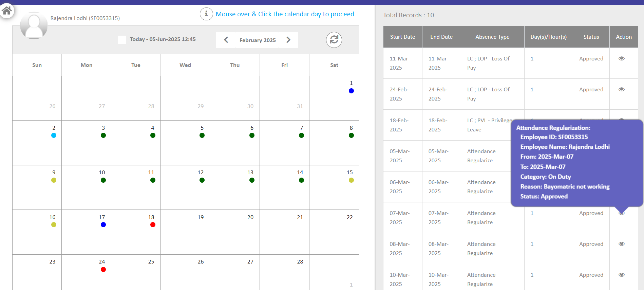Click the Absence Type column header
Image resolution: width=644 pixels, height=290 pixels.
tap(492, 37)
